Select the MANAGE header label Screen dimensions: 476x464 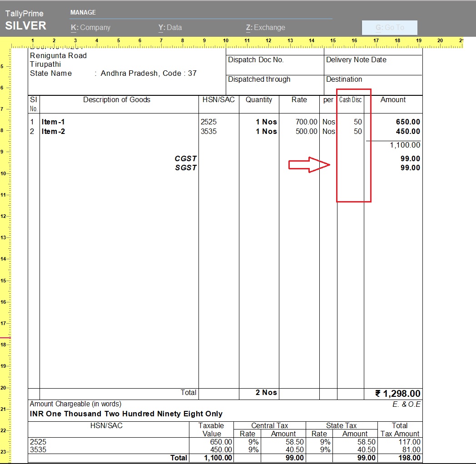(83, 12)
